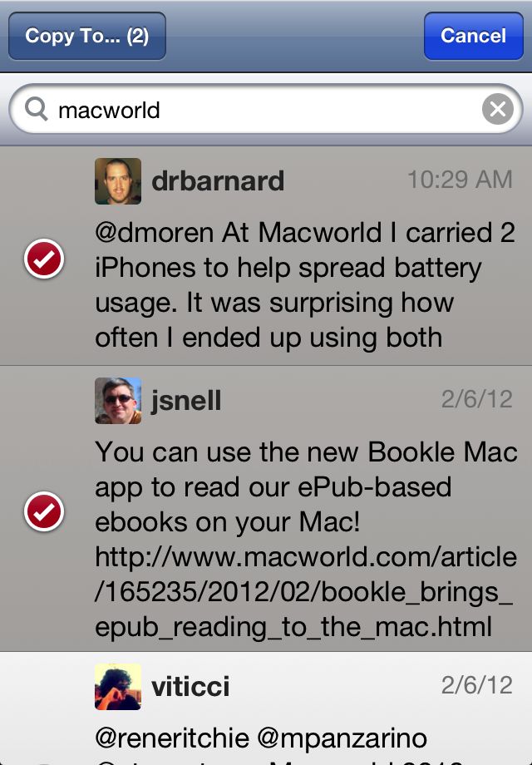Tap the drbarnard username
This screenshot has height=765, width=532.
pyautogui.click(x=218, y=181)
